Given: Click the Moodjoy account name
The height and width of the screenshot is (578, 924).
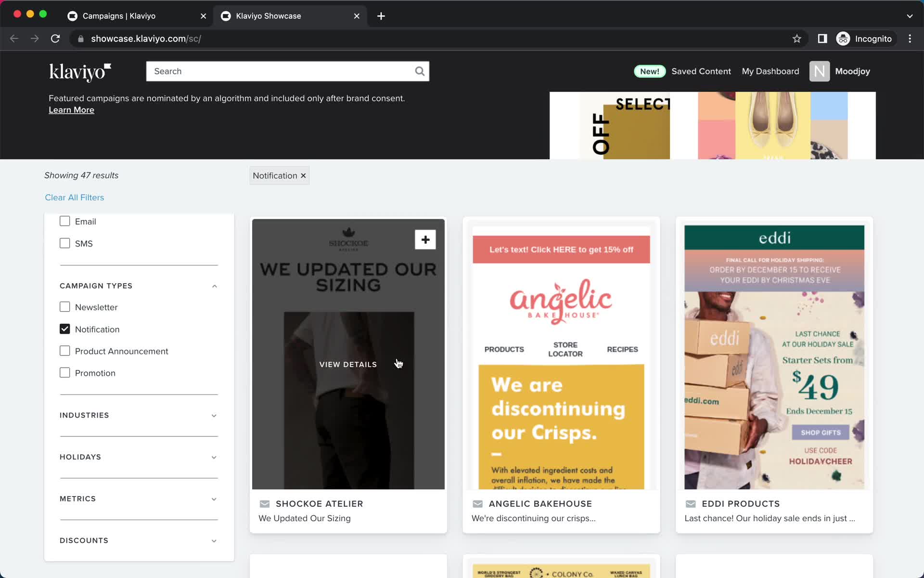Looking at the screenshot, I should click(852, 71).
